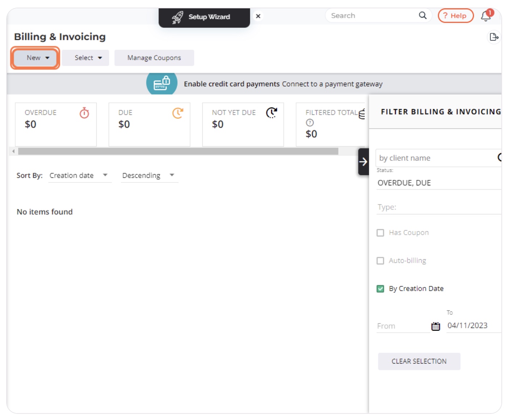Open the New dropdown button
This screenshot has width=509, height=420.
tap(35, 58)
